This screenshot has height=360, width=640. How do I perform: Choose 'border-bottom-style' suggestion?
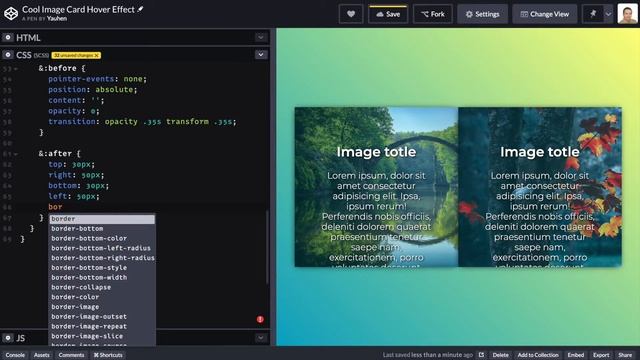click(102, 268)
